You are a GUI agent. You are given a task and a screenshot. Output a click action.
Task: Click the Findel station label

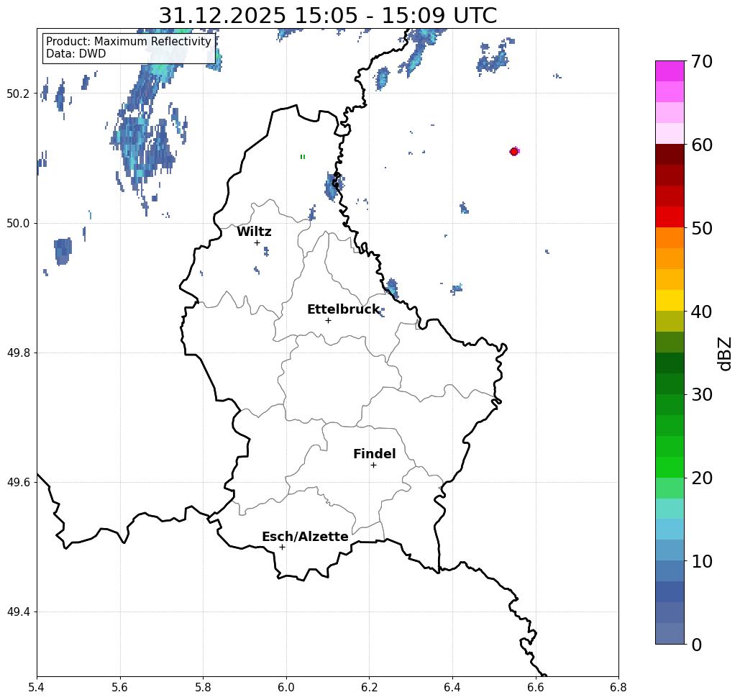pyautogui.click(x=374, y=454)
